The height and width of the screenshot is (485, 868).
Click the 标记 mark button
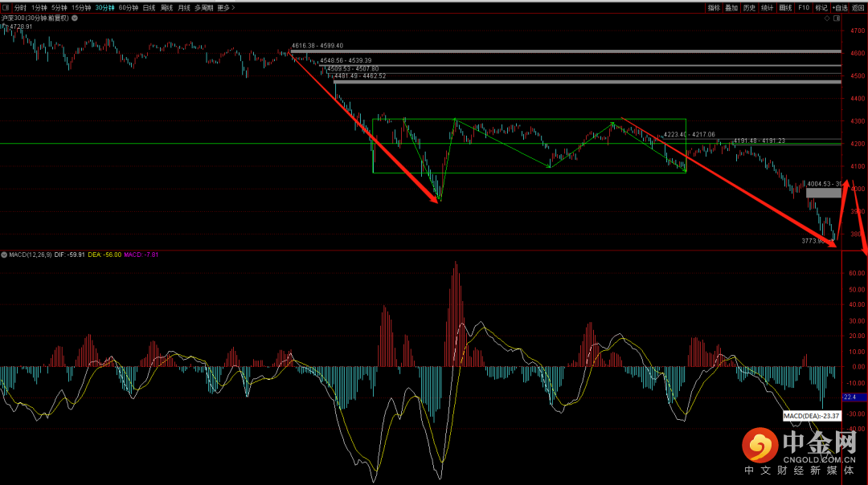(x=821, y=7)
